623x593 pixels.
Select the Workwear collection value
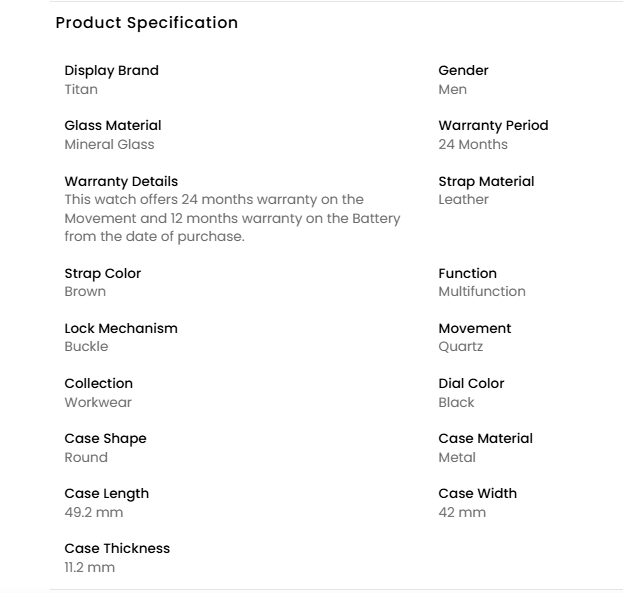pos(98,402)
